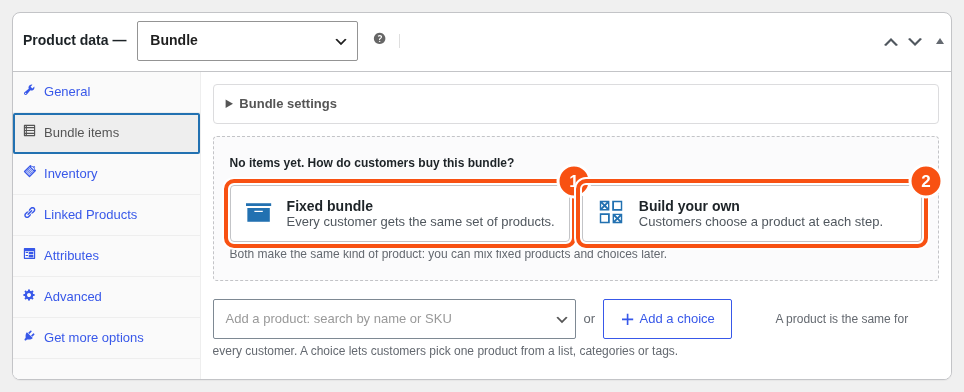
Task: Click the blue box icon in Fixed bundle
Action: point(258,213)
